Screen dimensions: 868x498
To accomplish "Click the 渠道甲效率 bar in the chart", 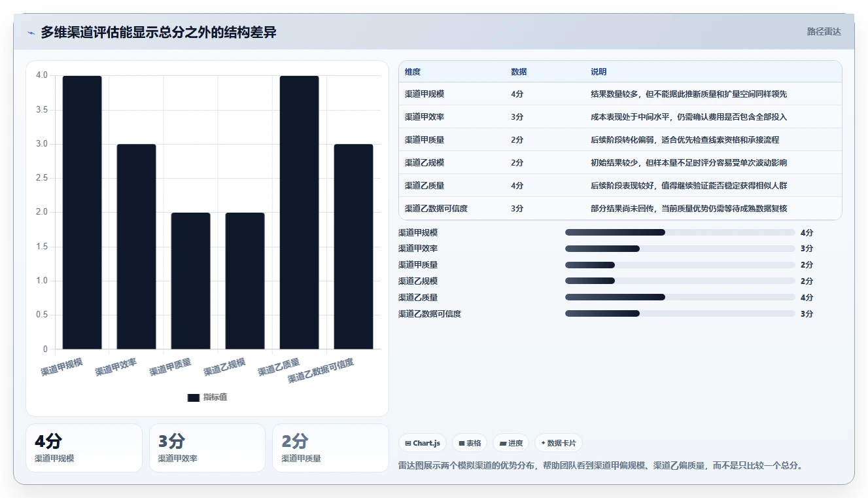I will [137, 247].
